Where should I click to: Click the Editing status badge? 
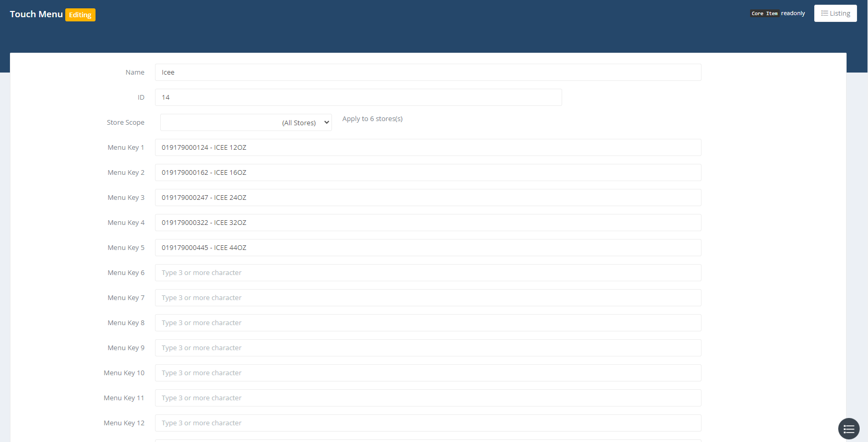80,15
